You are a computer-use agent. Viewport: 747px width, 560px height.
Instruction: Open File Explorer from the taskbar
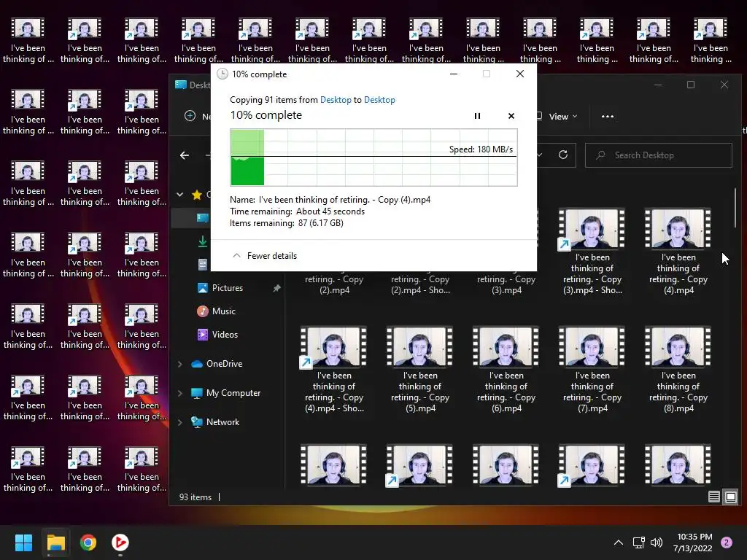coord(55,542)
